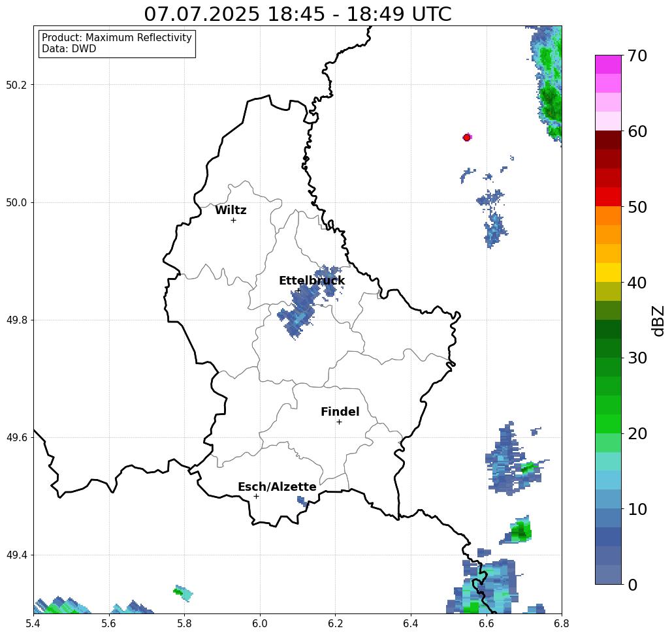
Task: Click the 20 colorbar tick label
Action: pyautogui.click(x=637, y=434)
